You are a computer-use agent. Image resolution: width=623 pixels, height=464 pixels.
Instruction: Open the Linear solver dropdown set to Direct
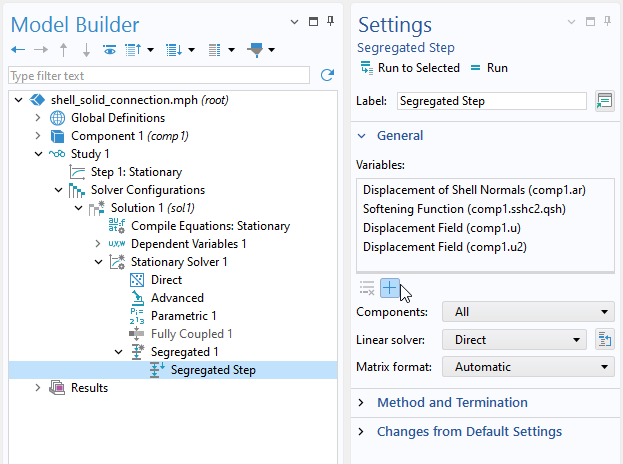514,340
